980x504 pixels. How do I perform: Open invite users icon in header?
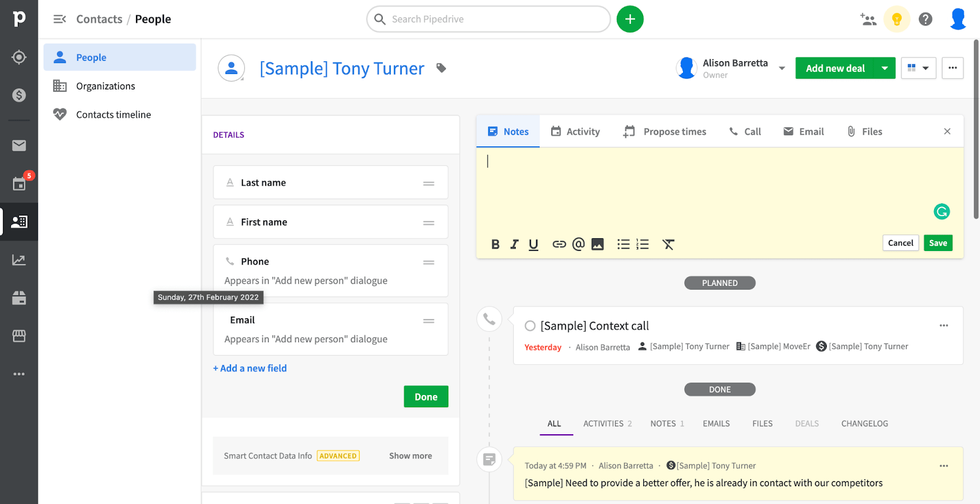click(x=868, y=19)
